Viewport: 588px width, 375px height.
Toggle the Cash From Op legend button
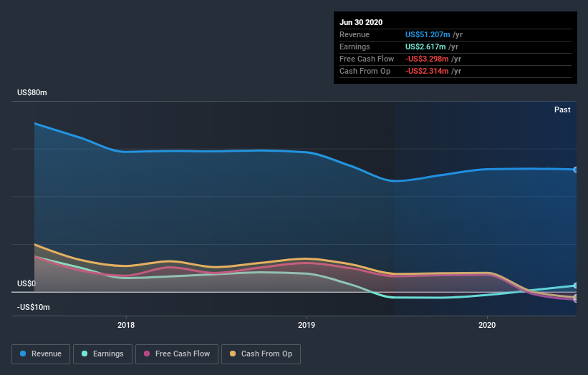pos(261,354)
